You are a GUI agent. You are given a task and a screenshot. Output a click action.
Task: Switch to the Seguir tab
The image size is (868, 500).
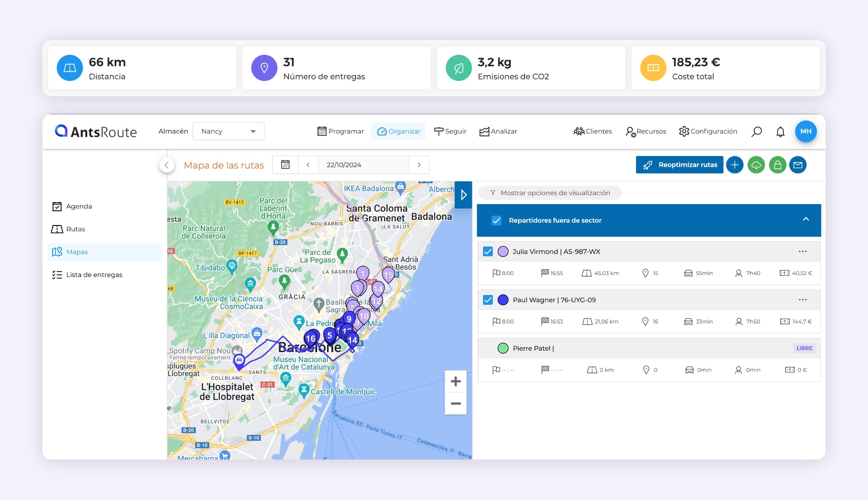pos(450,131)
